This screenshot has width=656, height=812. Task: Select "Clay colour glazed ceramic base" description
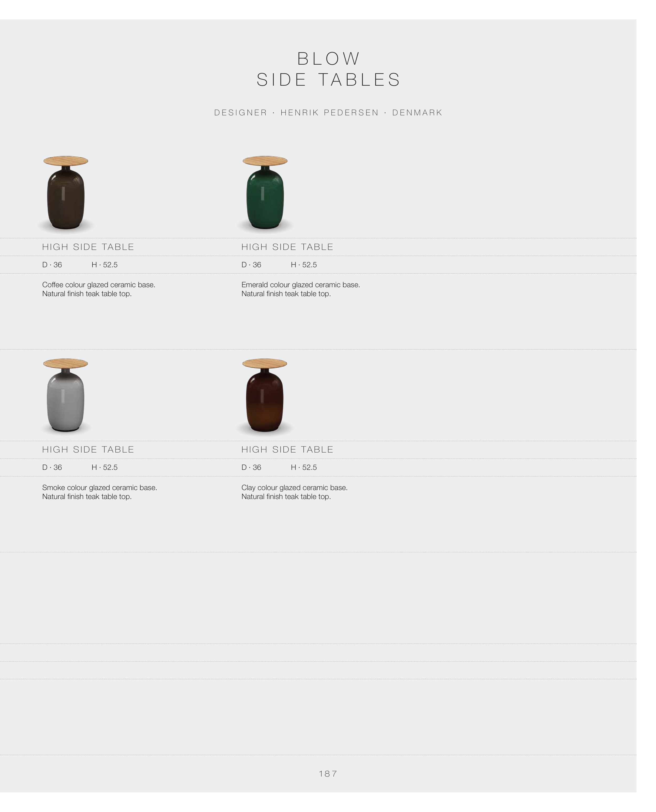tap(294, 488)
